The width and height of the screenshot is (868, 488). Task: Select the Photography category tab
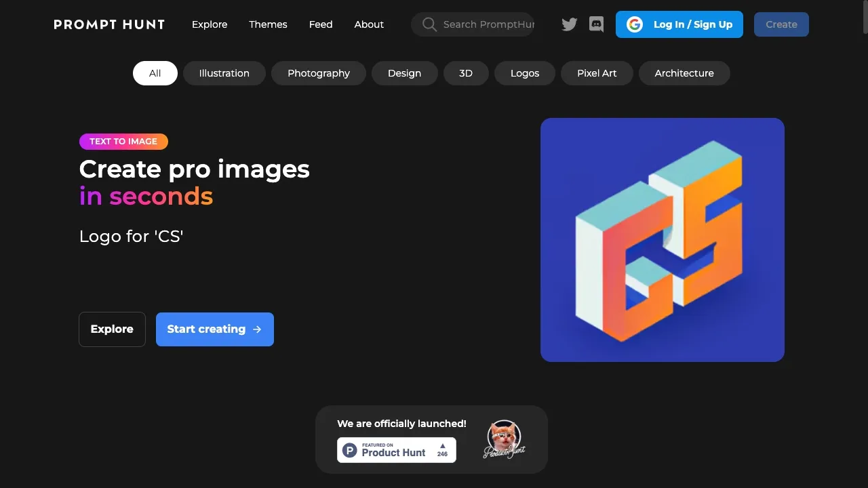[318, 73]
